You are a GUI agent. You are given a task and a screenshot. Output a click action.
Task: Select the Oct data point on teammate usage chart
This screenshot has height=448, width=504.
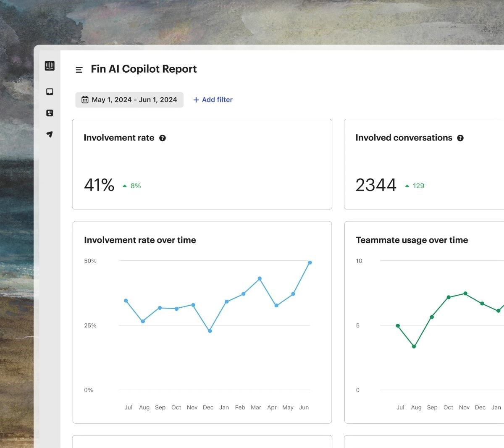point(449,297)
